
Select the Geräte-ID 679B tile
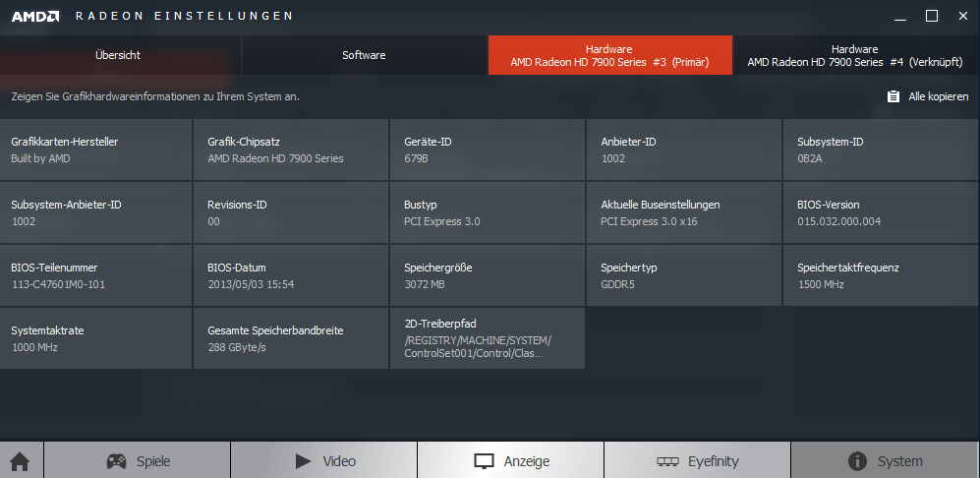tap(488, 149)
